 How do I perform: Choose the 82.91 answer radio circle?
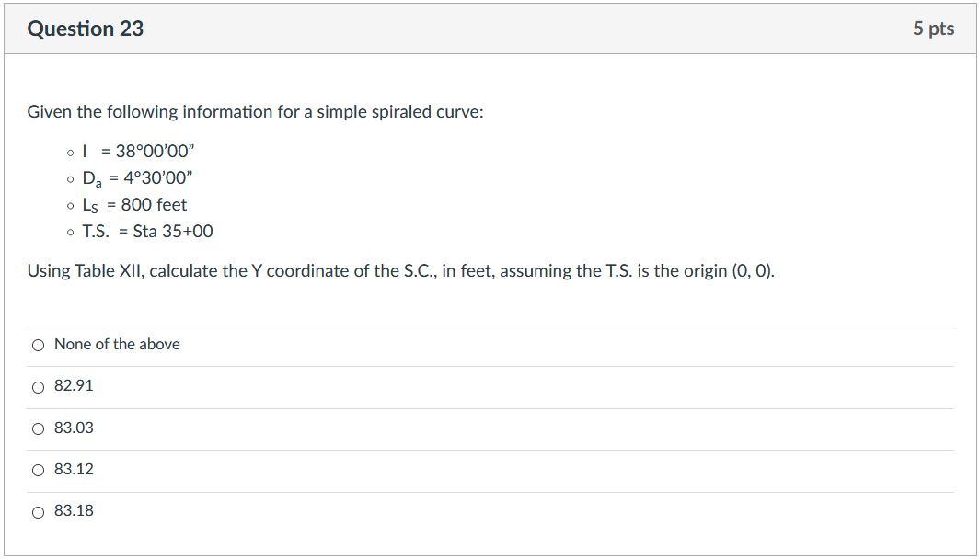38,387
